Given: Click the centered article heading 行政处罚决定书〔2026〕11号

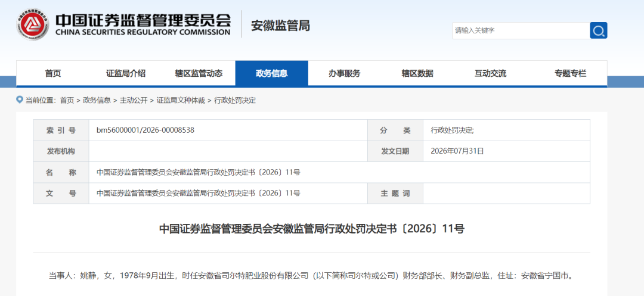Looking at the screenshot, I should [312, 229].
